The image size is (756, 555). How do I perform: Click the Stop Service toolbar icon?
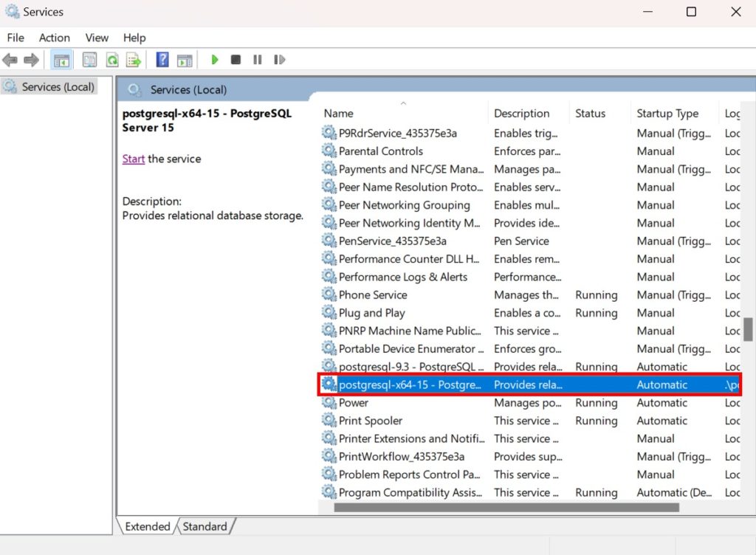click(x=236, y=60)
